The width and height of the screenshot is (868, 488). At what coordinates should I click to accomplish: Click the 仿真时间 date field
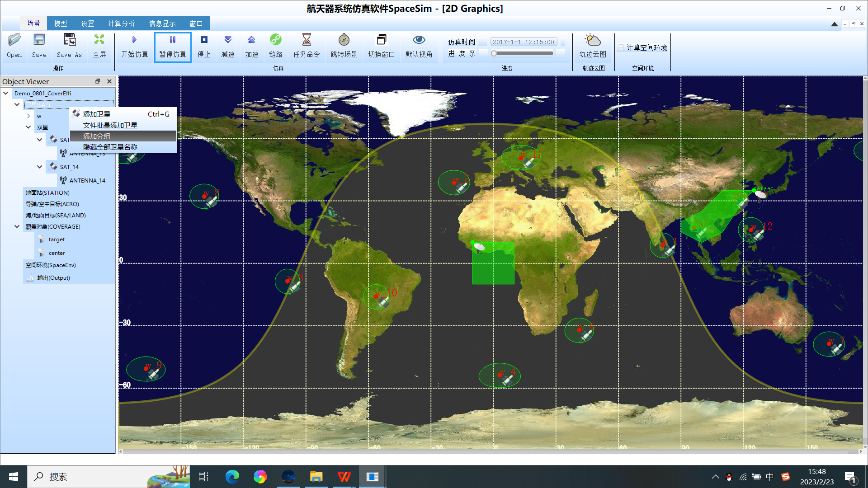click(524, 42)
